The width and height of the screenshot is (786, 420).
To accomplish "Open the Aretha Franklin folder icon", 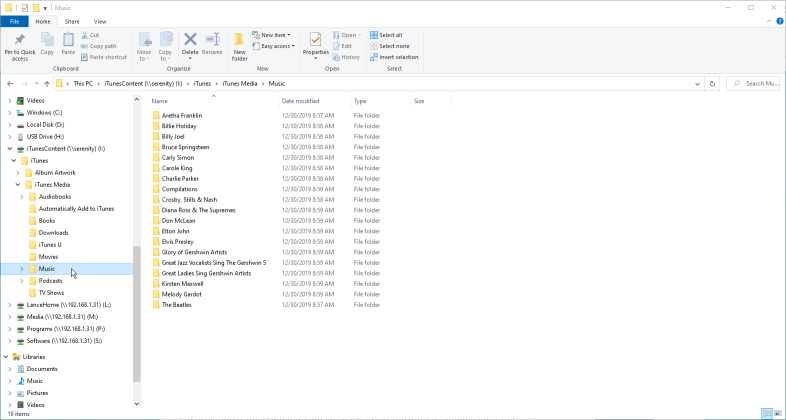I will tap(156, 115).
